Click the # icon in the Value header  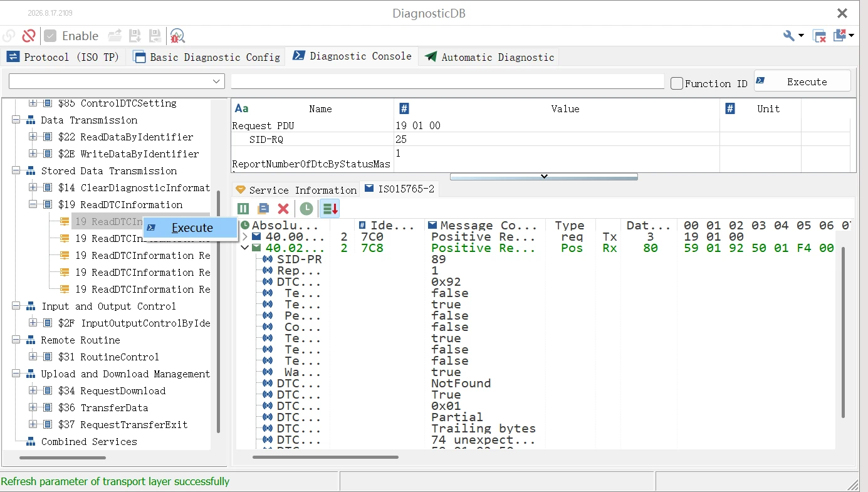(x=404, y=108)
